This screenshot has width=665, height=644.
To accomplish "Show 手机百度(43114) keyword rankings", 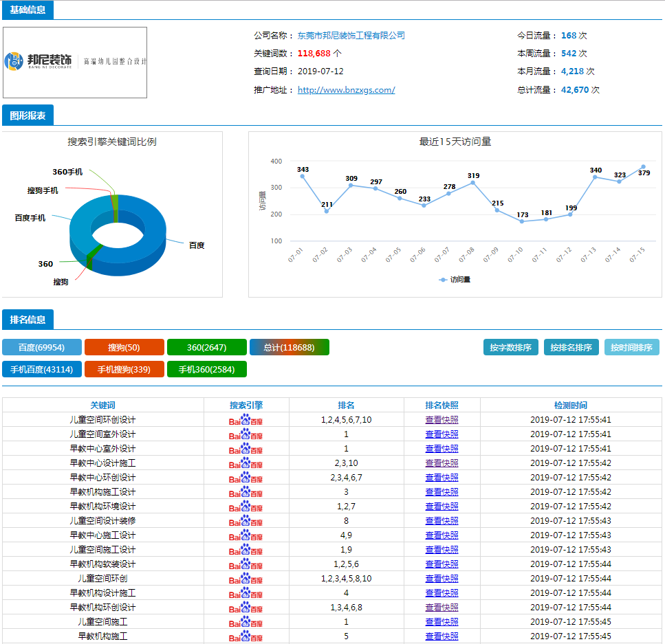I will click(x=42, y=370).
